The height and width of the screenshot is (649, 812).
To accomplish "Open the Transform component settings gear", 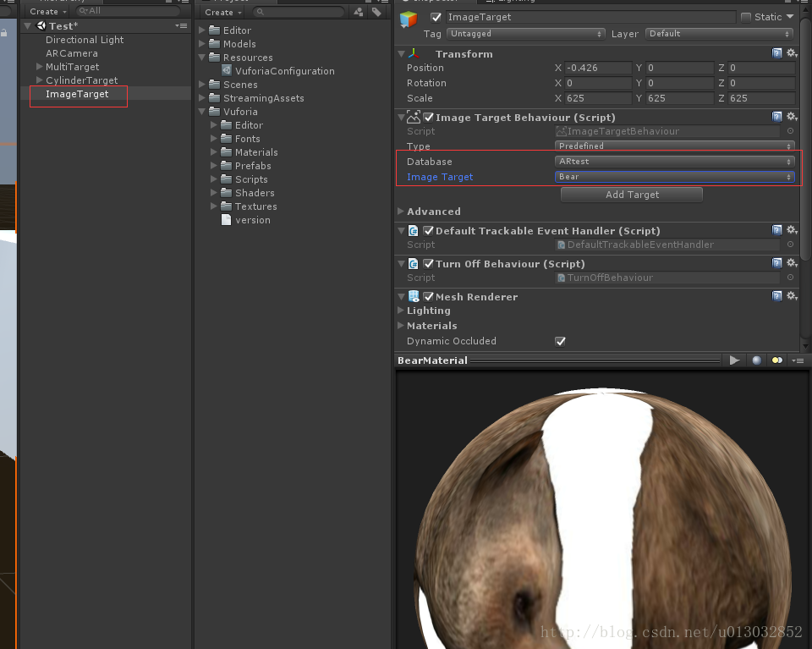I will tap(793, 53).
